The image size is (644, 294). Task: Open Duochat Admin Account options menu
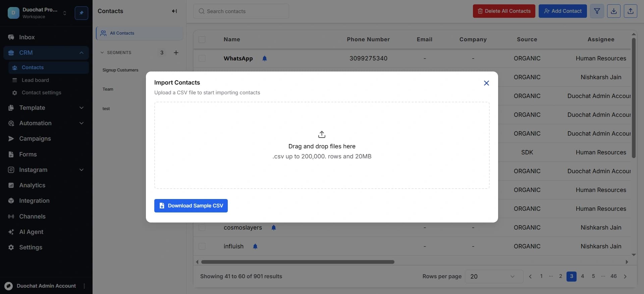pyautogui.click(x=84, y=286)
